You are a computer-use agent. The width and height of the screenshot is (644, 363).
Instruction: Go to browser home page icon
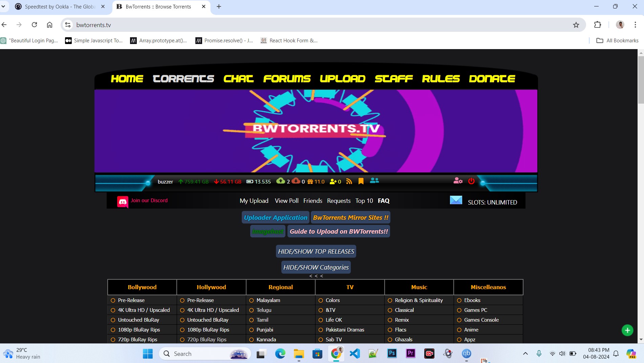click(x=49, y=25)
